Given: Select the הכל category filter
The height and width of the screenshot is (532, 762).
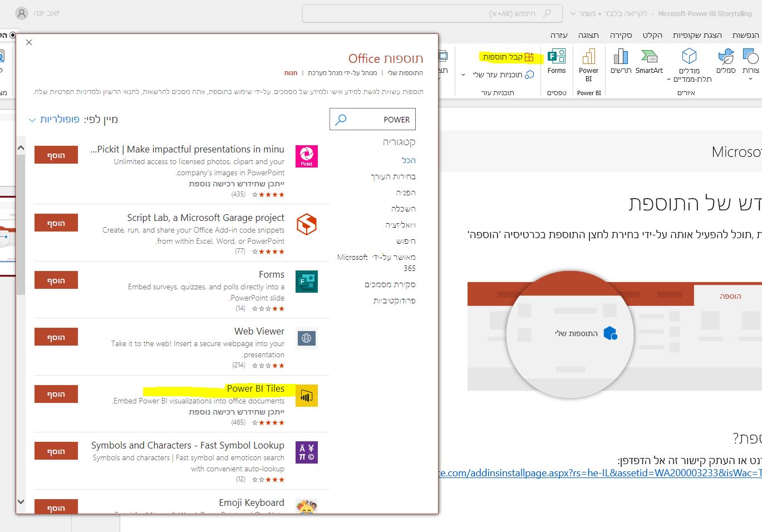Looking at the screenshot, I should (x=409, y=160).
